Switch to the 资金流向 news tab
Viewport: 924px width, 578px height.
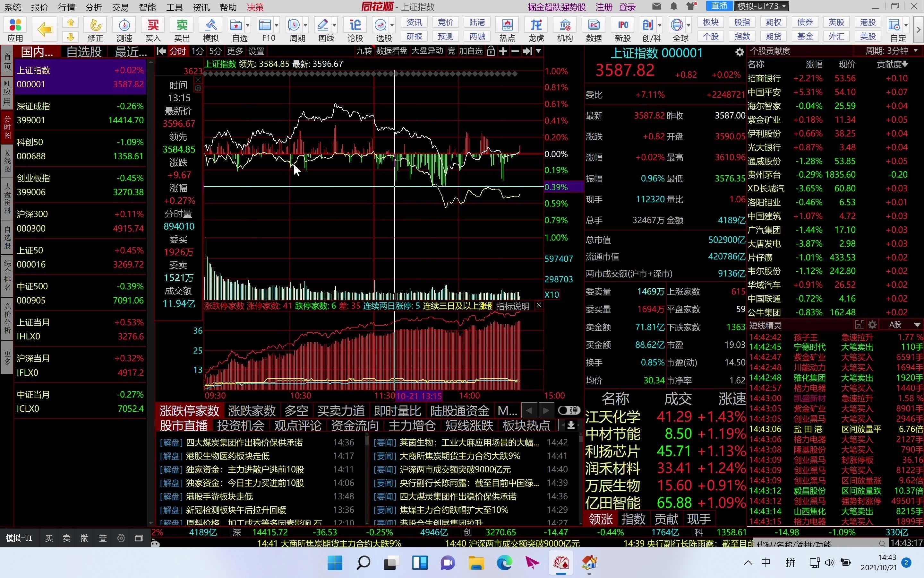(355, 425)
